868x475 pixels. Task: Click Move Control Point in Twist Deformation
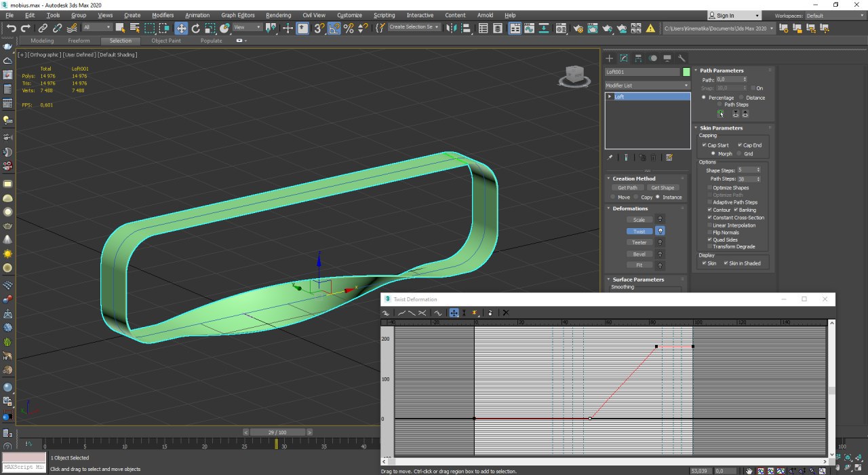454,313
